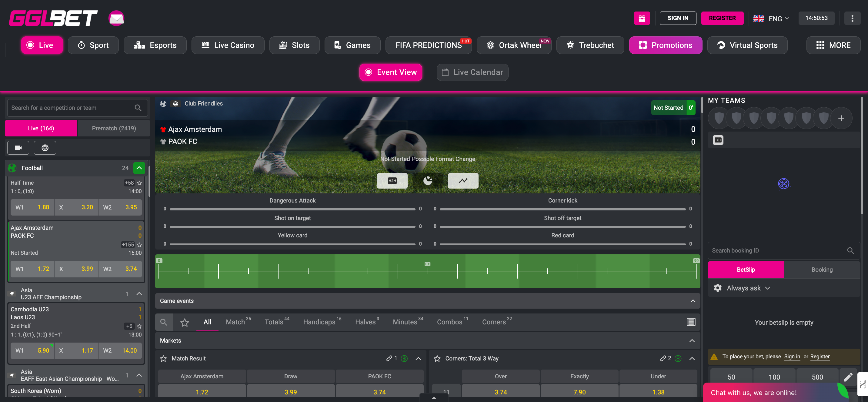
Task: Open the pie chart statistics icon
Action: (x=428, y=181)
